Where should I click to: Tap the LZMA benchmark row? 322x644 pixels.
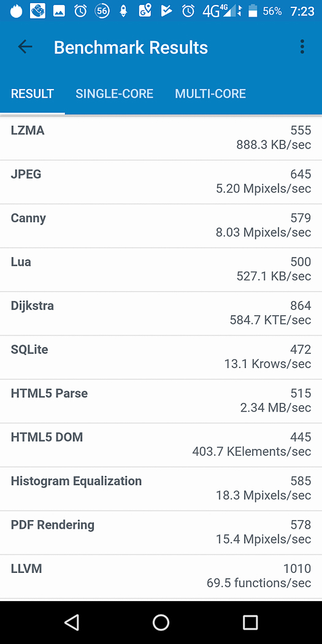(x=161, y=138)
